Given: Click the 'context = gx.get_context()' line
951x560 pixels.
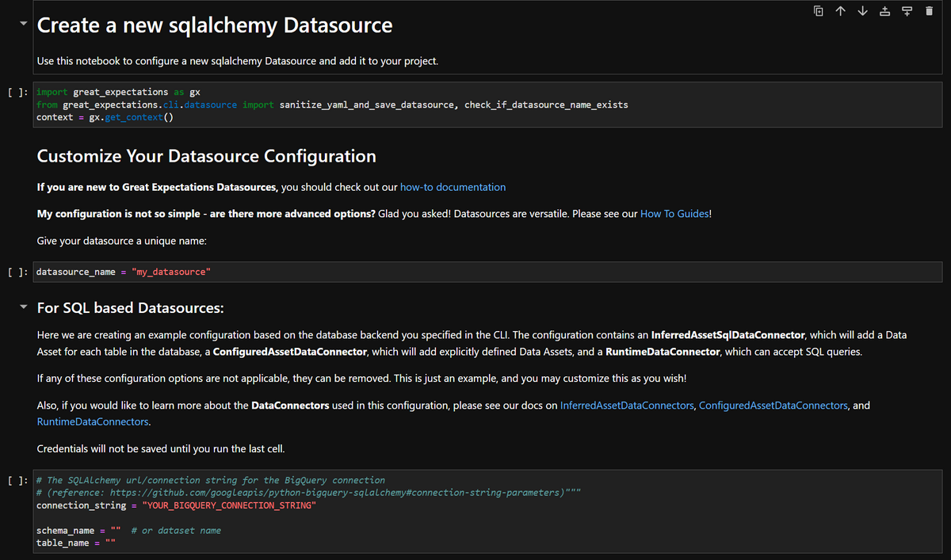Looking at the screenshot, I should point(105,117).
